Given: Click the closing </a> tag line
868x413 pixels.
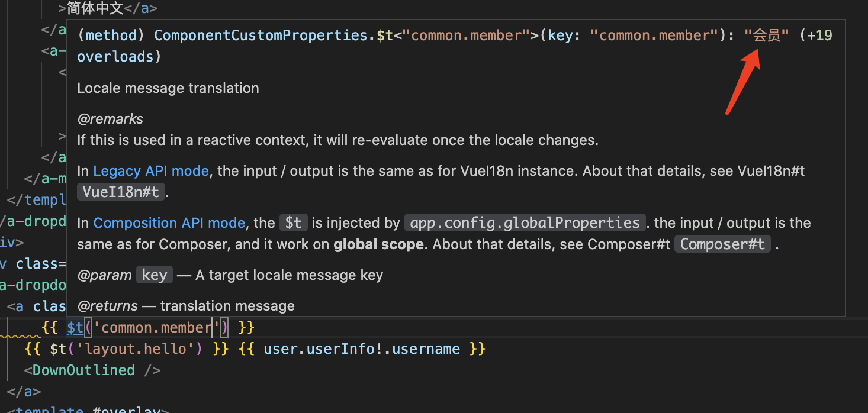Looking at the screenshot, I should pyautogui.click(x=24, y=392).
